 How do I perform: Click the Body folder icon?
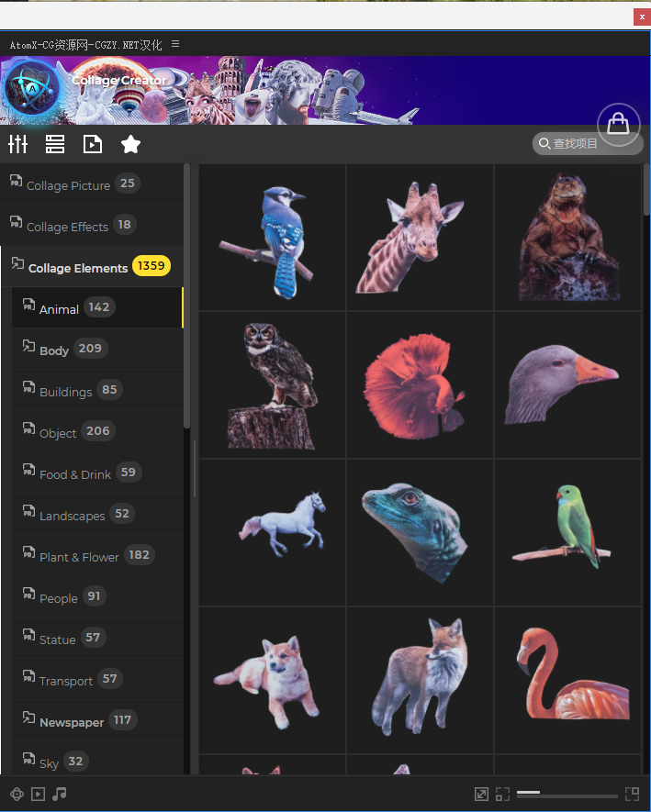click(x=29, y=346)
